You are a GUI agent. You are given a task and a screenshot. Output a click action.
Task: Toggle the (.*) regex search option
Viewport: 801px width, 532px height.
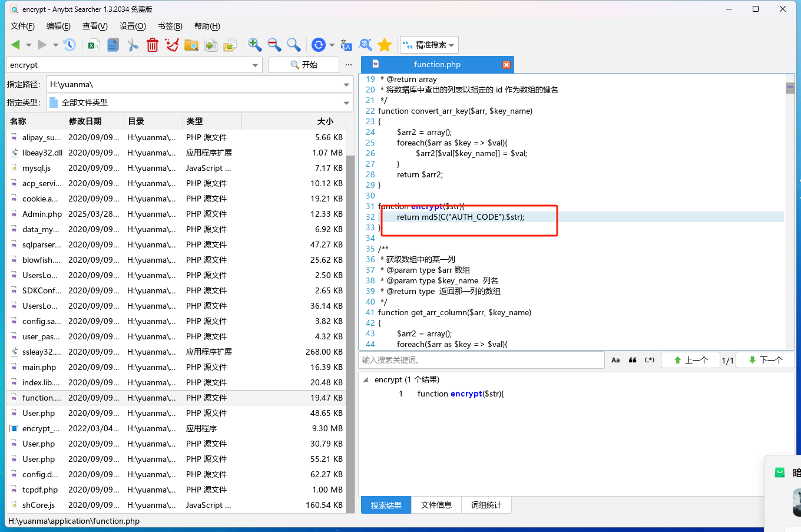point(650,360)
